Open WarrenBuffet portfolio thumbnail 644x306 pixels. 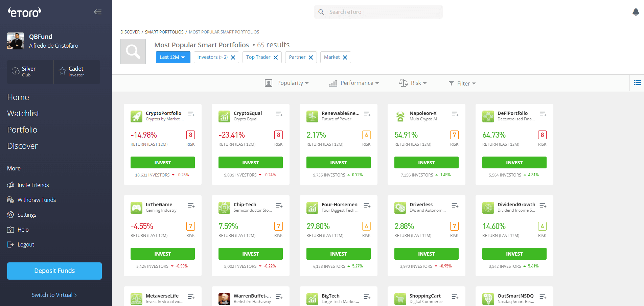[x=224, y=299]
